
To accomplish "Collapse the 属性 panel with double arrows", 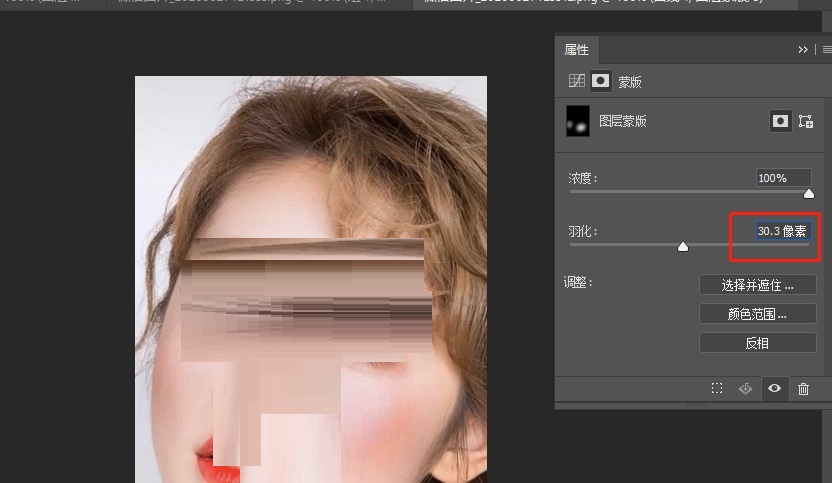I will click(x=803, y=49).
